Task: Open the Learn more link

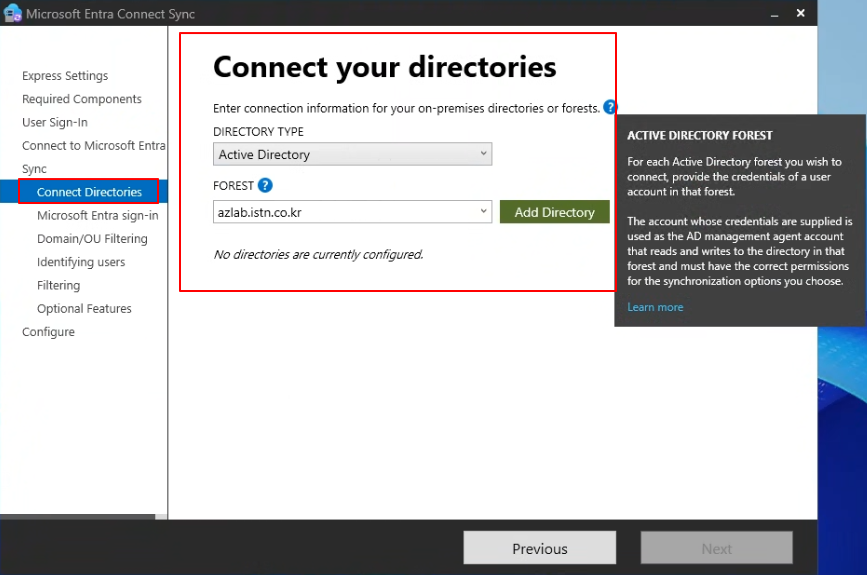Action: click(655, 307)
